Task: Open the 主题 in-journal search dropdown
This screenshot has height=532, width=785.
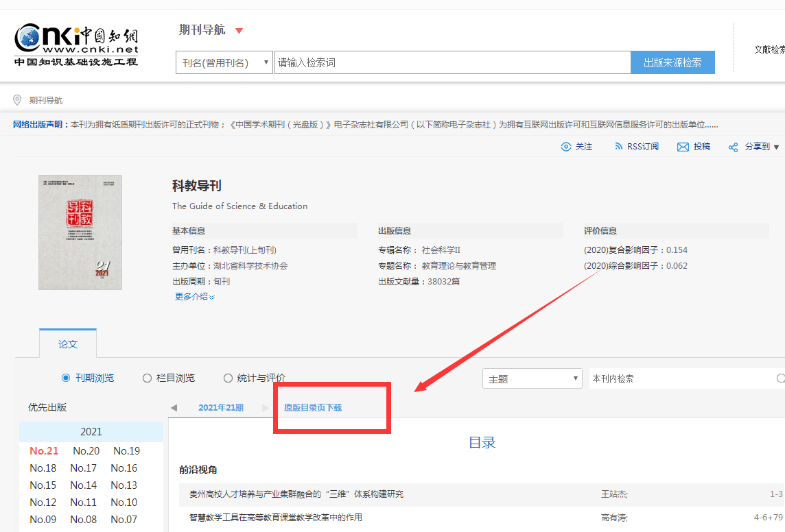Action: click(532, 378)
